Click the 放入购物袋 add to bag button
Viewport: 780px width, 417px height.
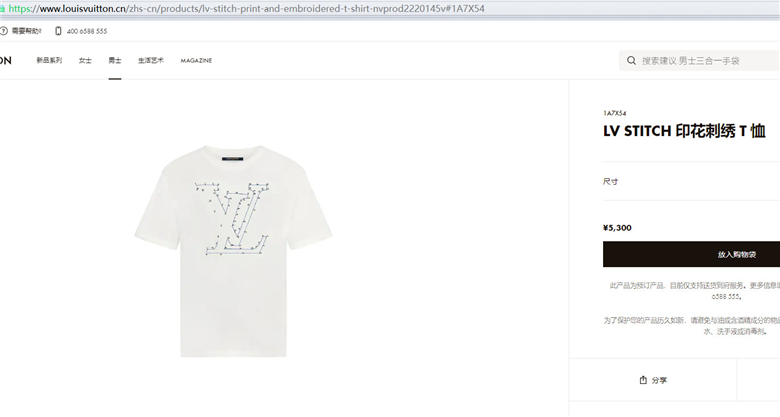point(691,254)
